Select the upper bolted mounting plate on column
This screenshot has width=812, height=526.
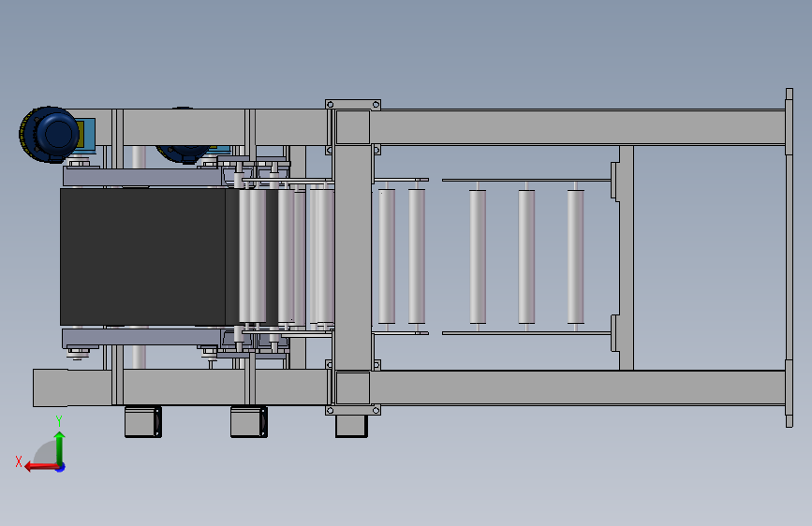353,105
